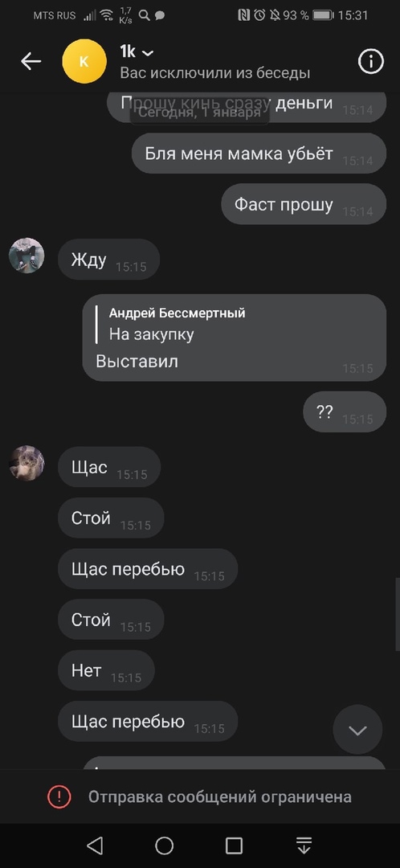Tap the first Щас перебью message
Screen dimensions: 400x868
pos(148,568)
